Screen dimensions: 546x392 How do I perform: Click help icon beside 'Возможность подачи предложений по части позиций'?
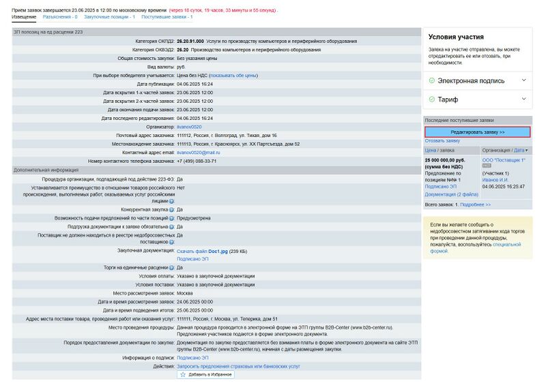(171, 218)
